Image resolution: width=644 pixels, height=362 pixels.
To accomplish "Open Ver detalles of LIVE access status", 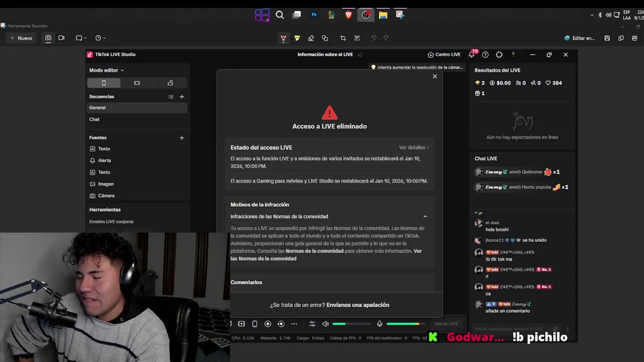I will pyautogui.click(x=414, y=147).
